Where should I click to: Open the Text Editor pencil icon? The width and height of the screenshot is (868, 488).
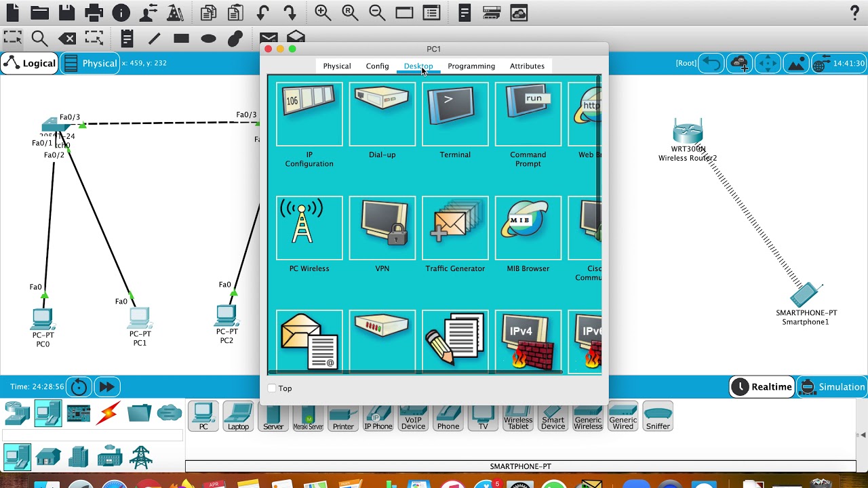tap(455, 341)
